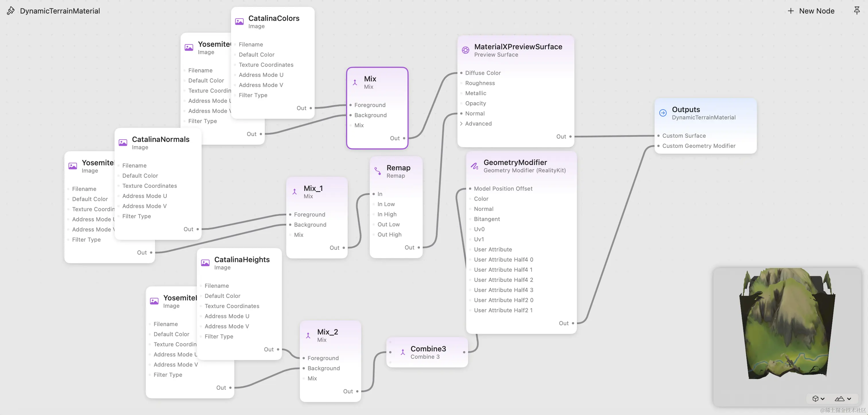Click the CatalinaColors image node icon

coord(239,21)
